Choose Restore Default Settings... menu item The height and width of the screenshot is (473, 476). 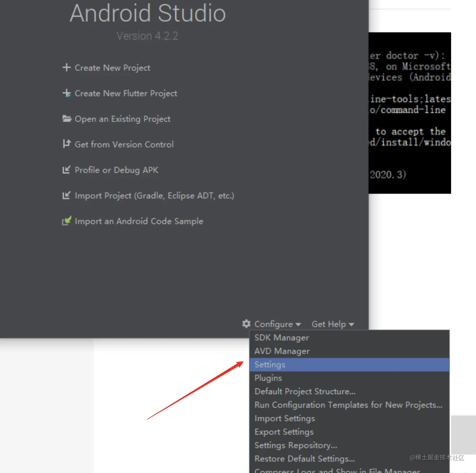349,459
